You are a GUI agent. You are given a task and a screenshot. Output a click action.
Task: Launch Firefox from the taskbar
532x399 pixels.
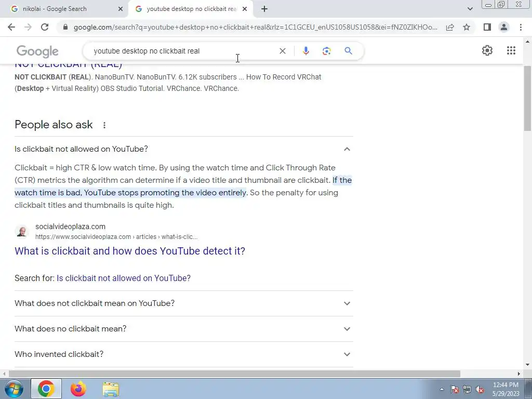[x=78, y=389]
